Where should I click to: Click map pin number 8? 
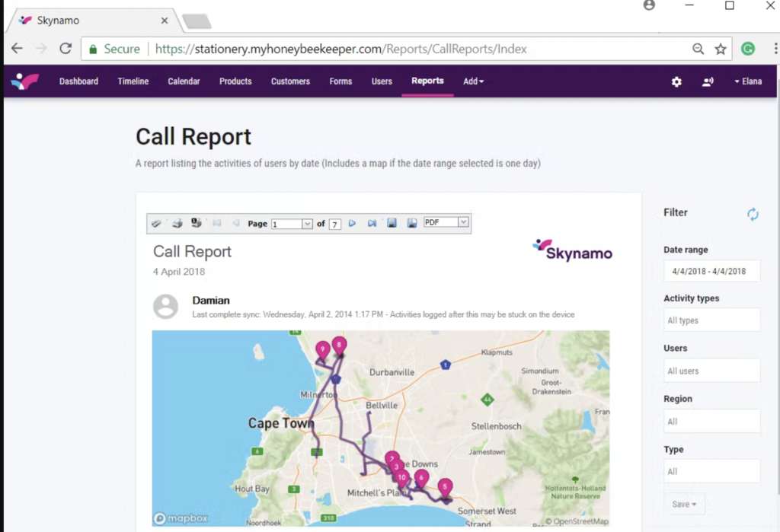pos(339,346)
